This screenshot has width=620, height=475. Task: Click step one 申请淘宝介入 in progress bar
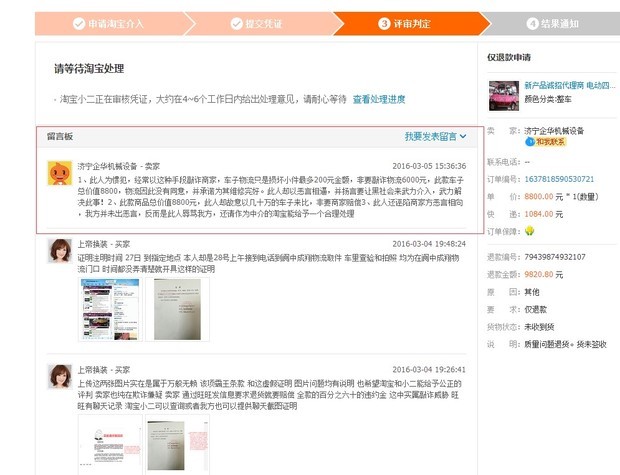109,24
